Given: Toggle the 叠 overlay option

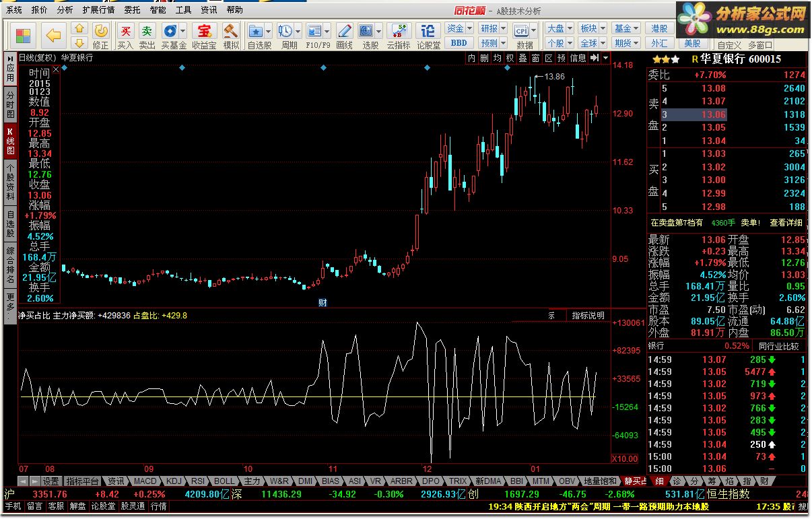Looking at the screenshot, I should point(522,58).
